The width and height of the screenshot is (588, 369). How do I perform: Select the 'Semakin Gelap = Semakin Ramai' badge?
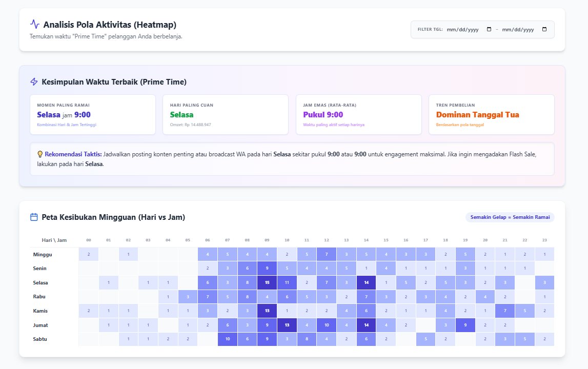(x=510, y=217)
